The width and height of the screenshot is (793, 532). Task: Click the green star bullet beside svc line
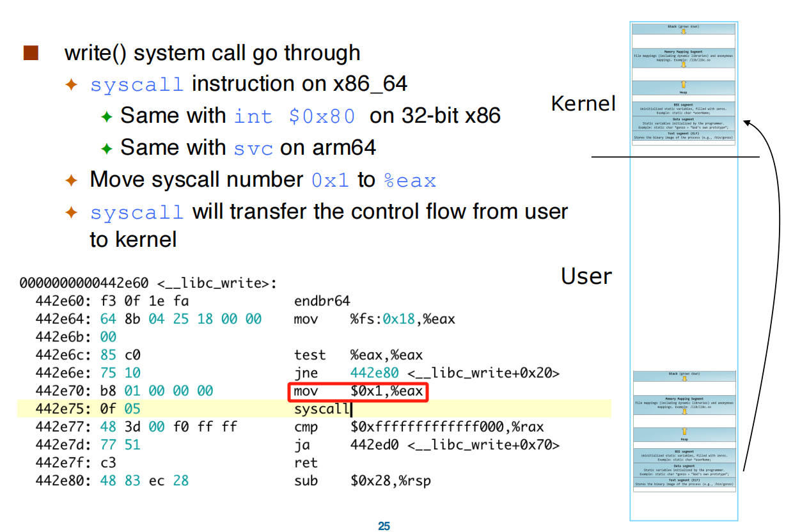click(x=106, y=148)
